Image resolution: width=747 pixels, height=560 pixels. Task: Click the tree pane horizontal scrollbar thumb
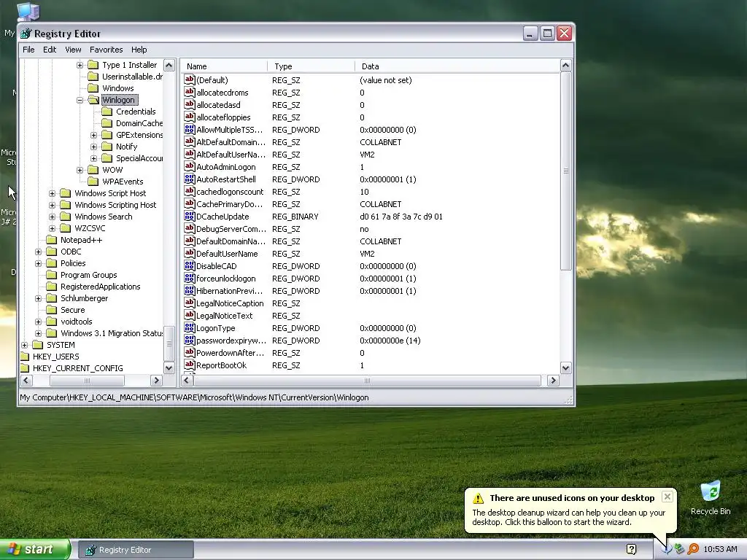tap(87, 381)
